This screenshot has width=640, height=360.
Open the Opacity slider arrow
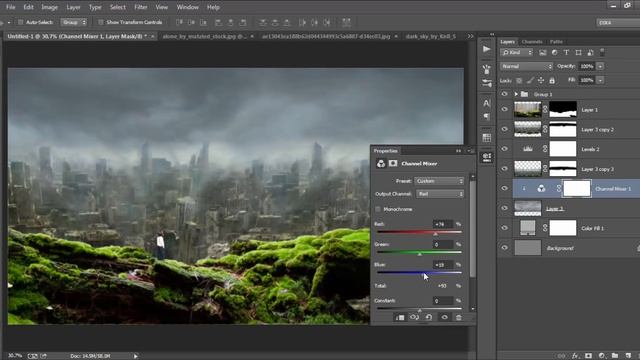(x=600, y=66)
